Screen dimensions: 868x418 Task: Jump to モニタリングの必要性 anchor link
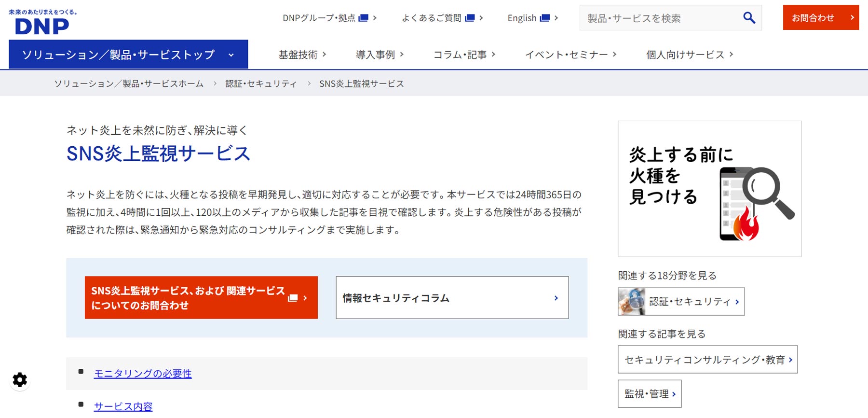pyautogui.click(x=143, y=374)
